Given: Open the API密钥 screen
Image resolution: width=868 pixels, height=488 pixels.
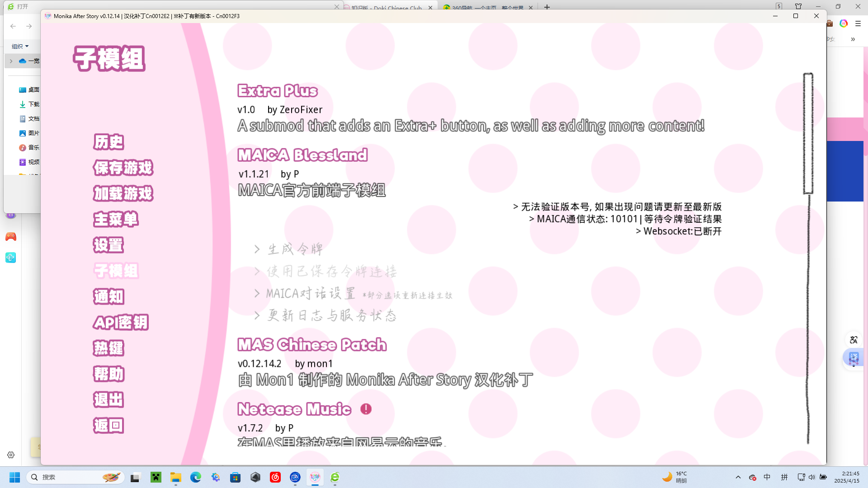Looking at the screenshot, I should pos(121,322).
